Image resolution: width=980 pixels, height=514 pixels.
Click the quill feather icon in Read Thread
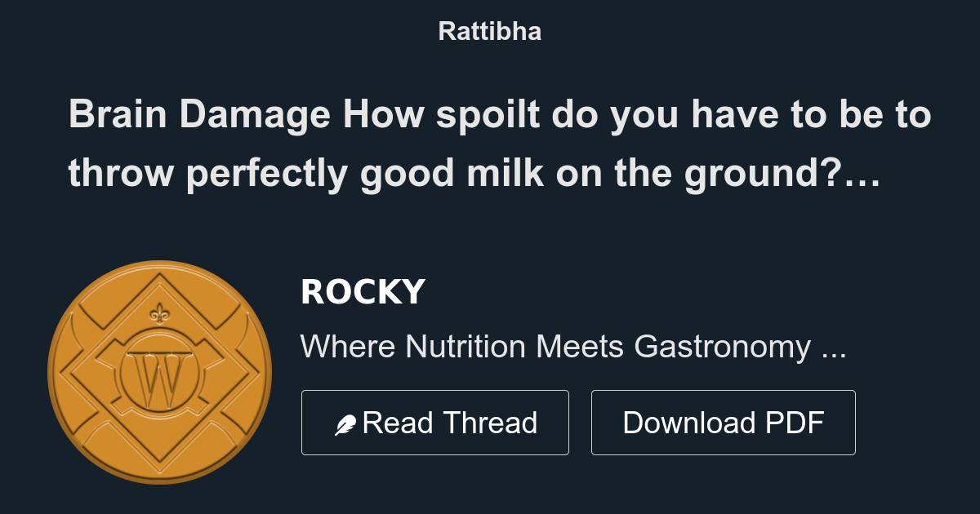(346, 422)
